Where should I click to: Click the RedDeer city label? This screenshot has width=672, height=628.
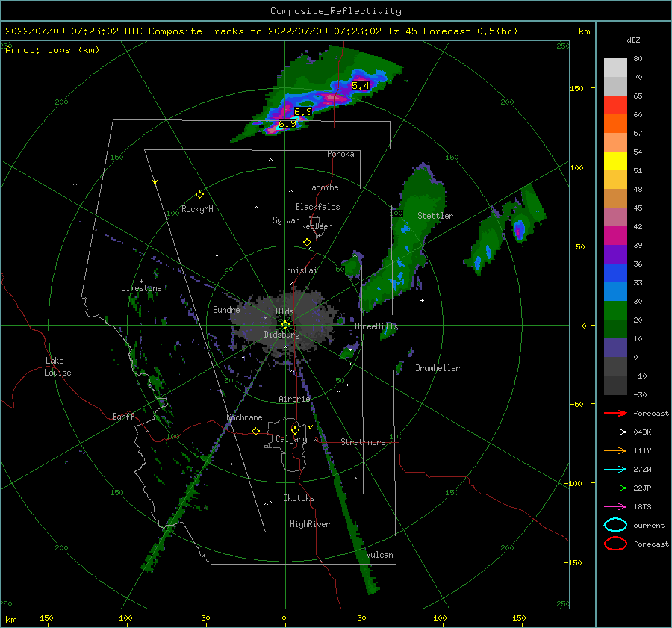coord(317,226)
